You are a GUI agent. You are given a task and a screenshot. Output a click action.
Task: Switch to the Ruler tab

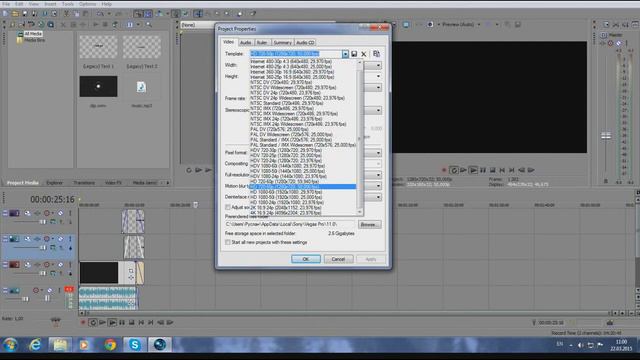[x=262, y=42]
